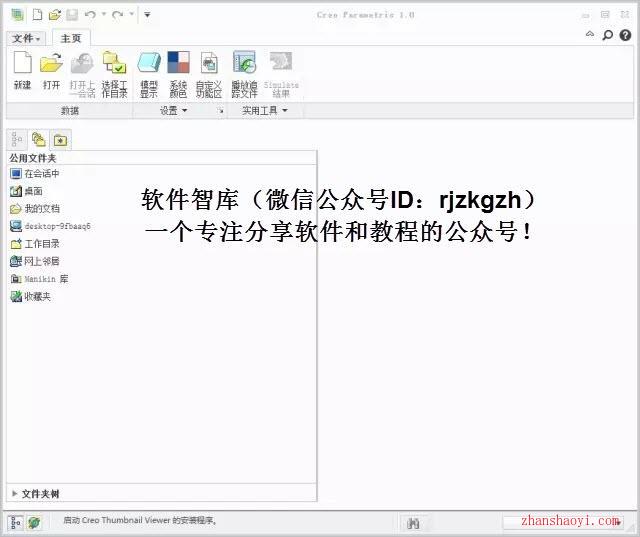Open the redo history dropdown arrow
Screen dimensions: 640x537
(x=131, y=14)
